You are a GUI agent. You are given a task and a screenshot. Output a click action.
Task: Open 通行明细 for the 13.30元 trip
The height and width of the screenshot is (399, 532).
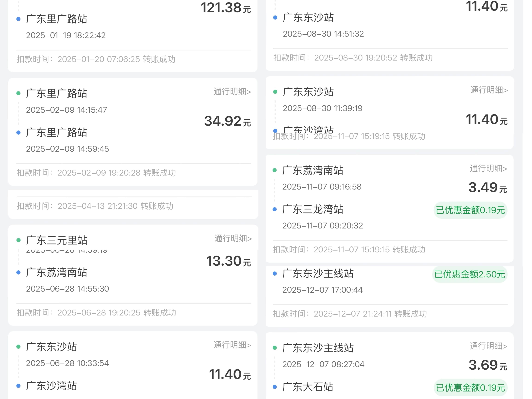233,238
